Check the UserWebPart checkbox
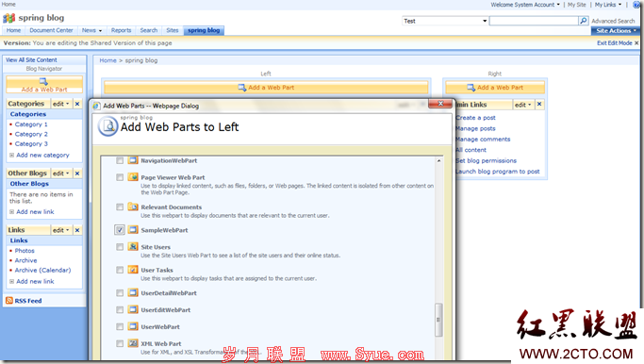The width and height of the screenshot is (644, 364). coord(120,326)
